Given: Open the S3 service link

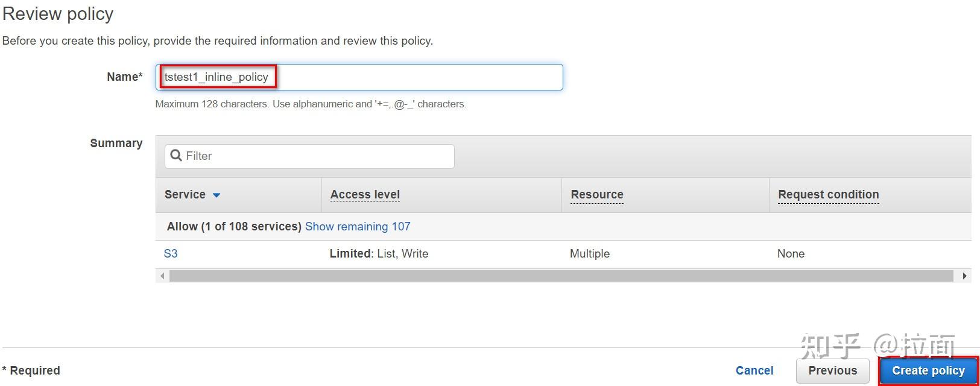Looking at the screenshot, I should click(x=171, y=253).
